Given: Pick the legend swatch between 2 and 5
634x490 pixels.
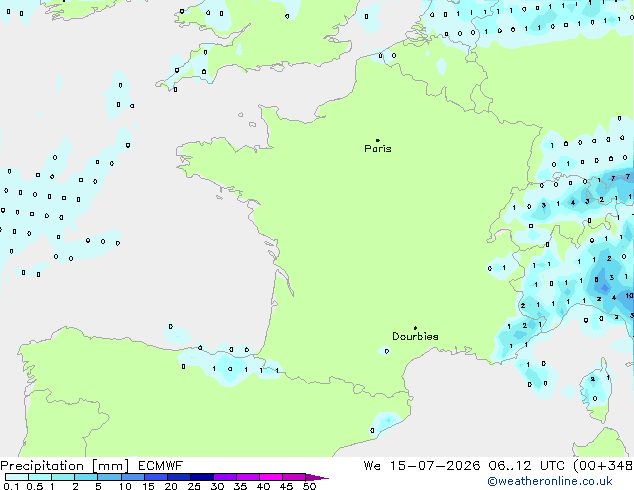Looking at the screenshot, I should tap(86, 477).
